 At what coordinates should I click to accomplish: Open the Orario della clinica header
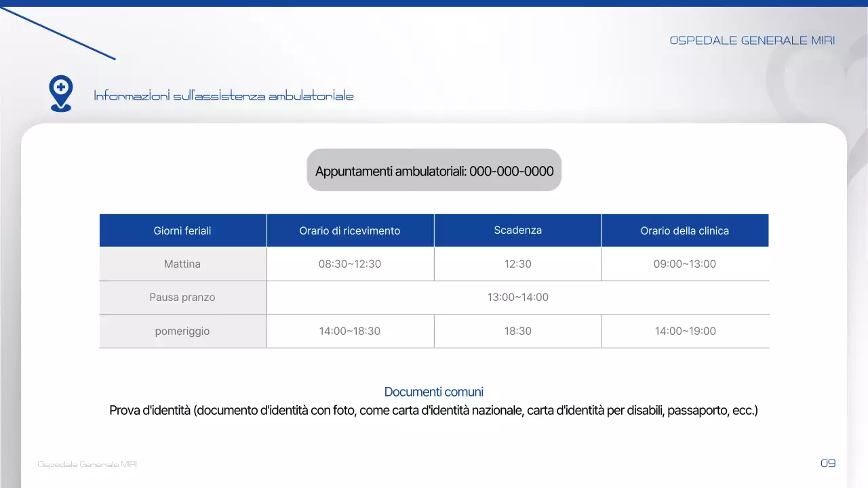tap(685, 230)
